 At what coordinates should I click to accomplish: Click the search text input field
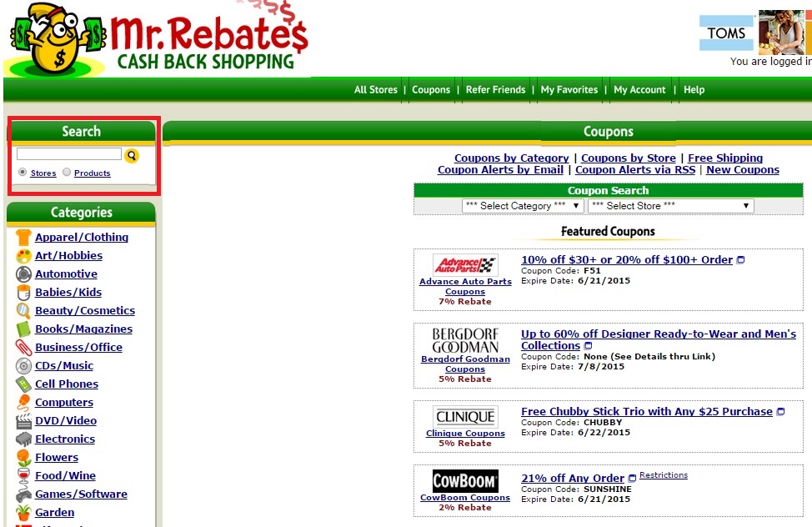[69, 154]
